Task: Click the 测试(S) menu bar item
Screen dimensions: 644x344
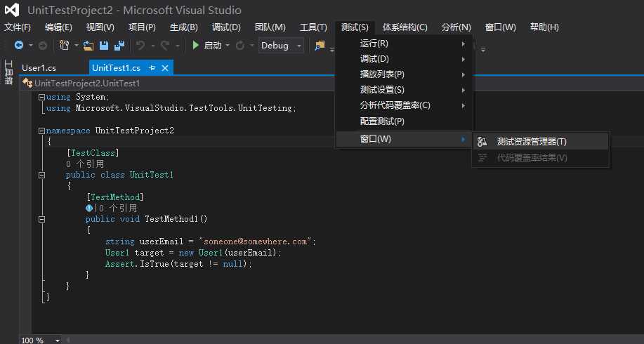Action: coord(355,27)
